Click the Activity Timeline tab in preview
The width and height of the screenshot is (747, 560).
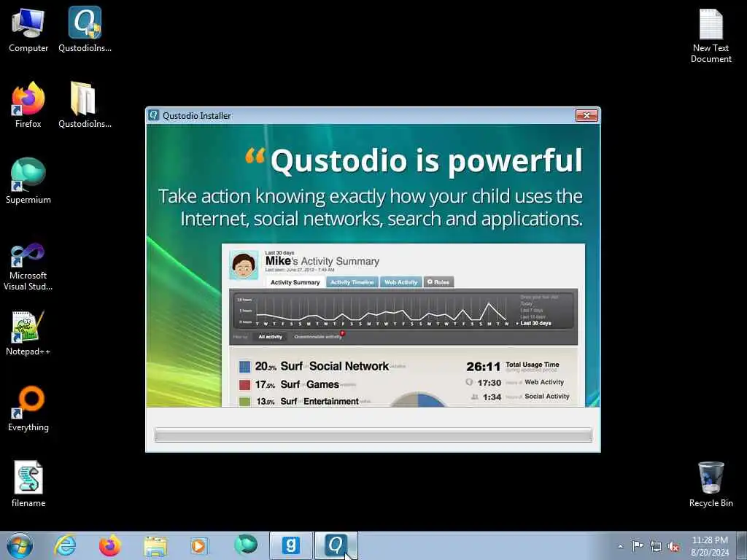point(352,282)
